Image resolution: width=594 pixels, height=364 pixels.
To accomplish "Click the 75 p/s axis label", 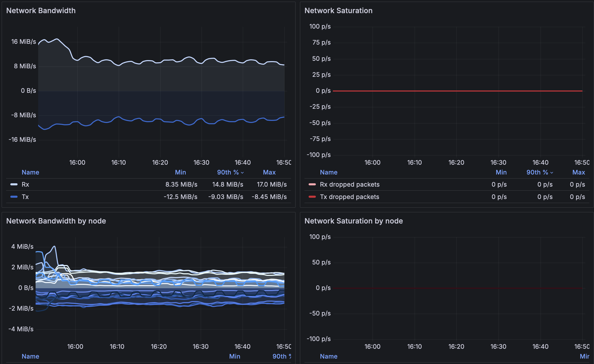I will point(322,42).
